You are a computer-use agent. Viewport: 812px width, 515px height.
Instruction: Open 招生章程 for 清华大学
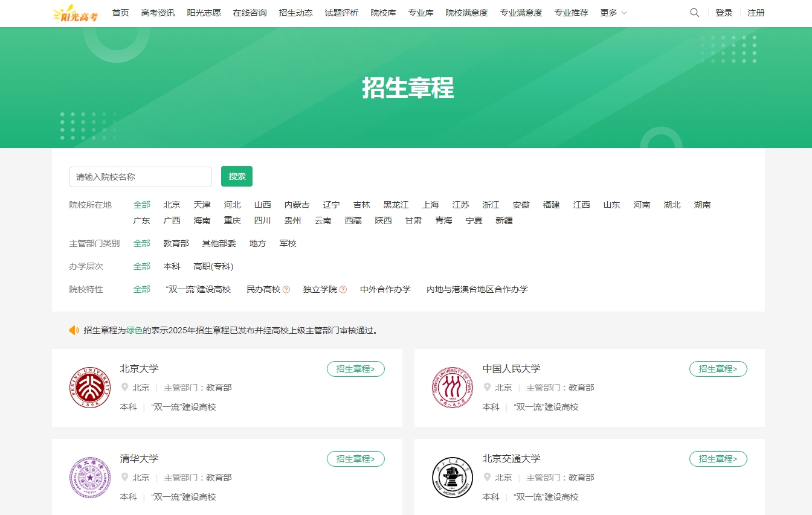coord(356,459)
